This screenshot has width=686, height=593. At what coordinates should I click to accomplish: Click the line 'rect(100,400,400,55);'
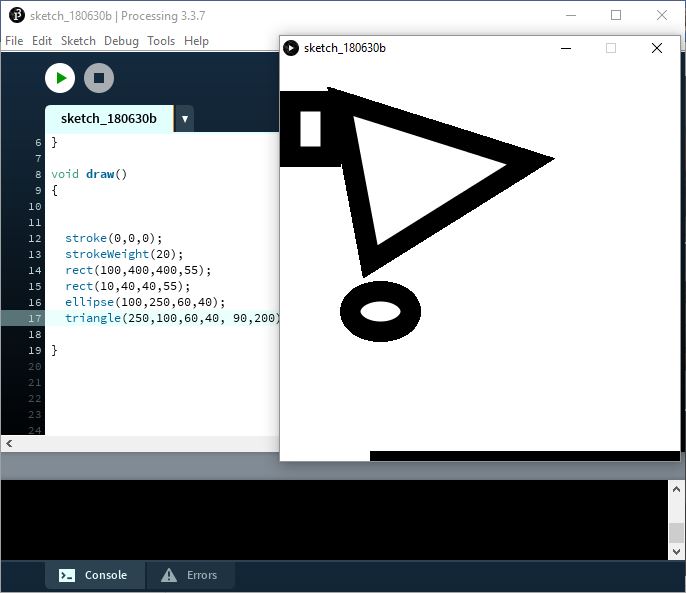(138, 270)
